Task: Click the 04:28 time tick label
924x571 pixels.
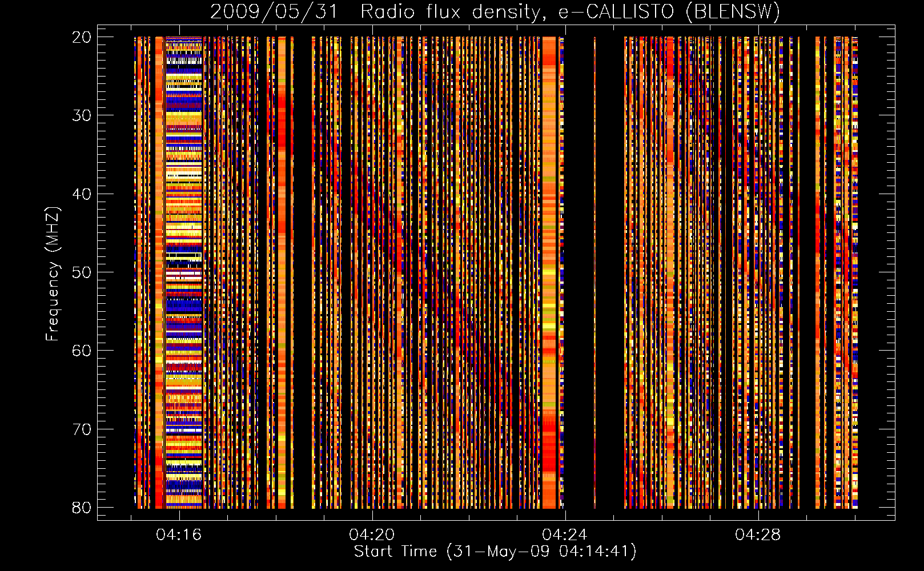Action: tap(758, 535)
